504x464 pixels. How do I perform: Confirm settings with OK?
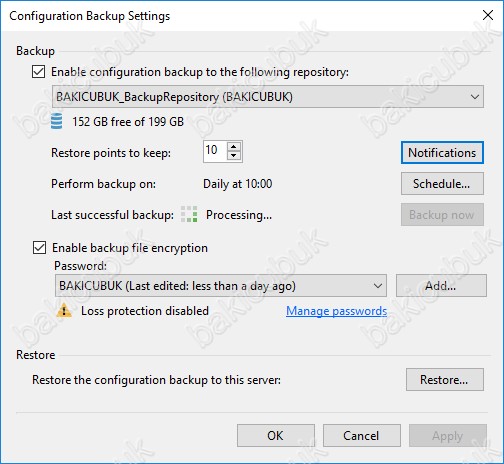[x=276, y=436]
